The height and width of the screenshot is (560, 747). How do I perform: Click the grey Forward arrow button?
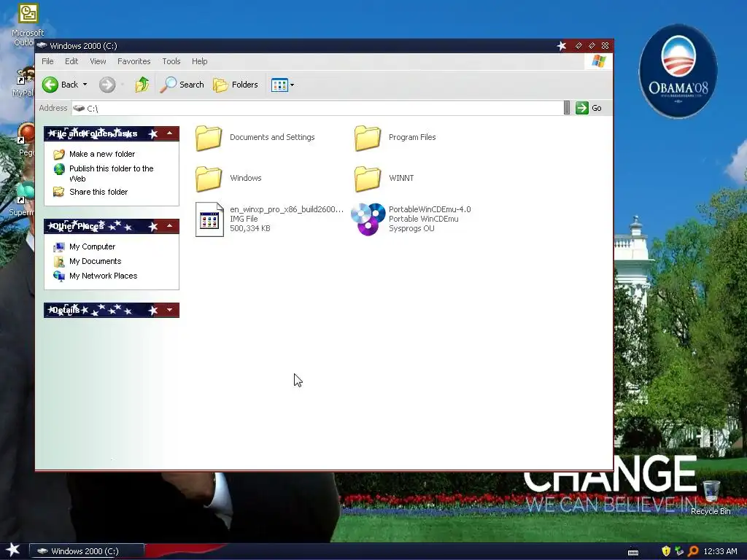pos(107,85)
